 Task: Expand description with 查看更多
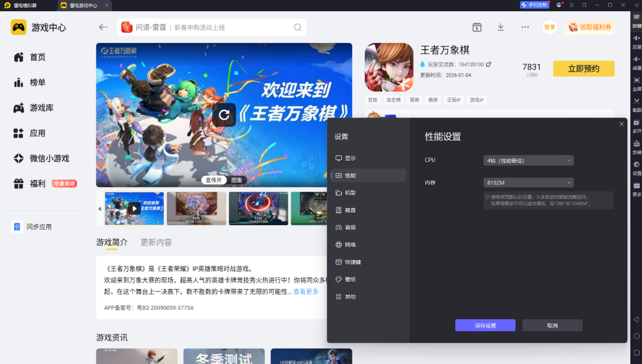pyautogui.click(x=306, y=292)
